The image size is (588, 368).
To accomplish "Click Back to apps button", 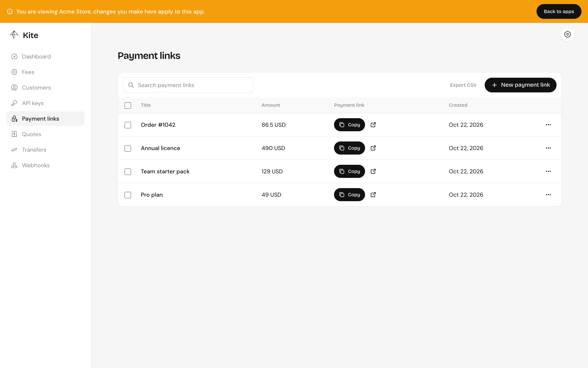I will [559, 11].
